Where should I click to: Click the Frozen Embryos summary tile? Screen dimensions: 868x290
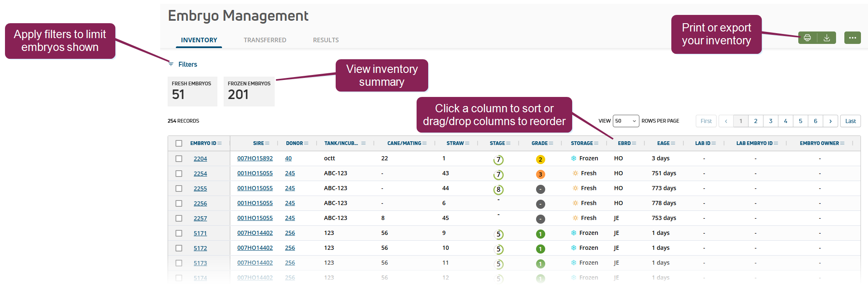(249, 91)
